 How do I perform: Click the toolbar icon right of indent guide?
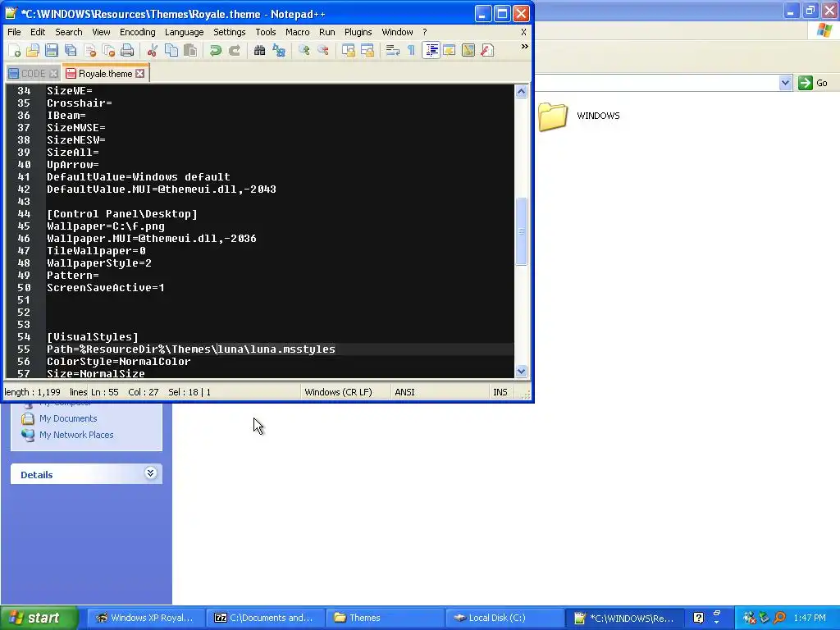(450, 50)
